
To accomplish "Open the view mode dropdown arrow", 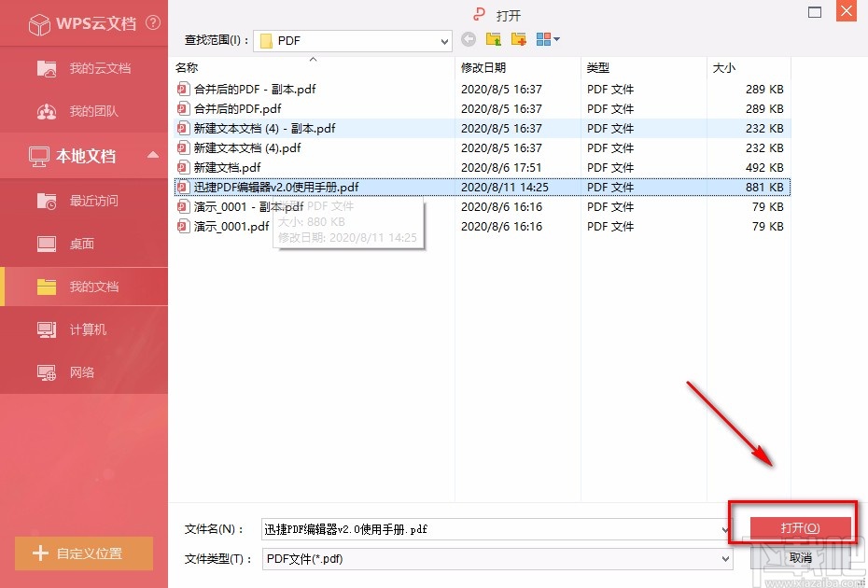I will pyautogui.click(x=555, y=39).
